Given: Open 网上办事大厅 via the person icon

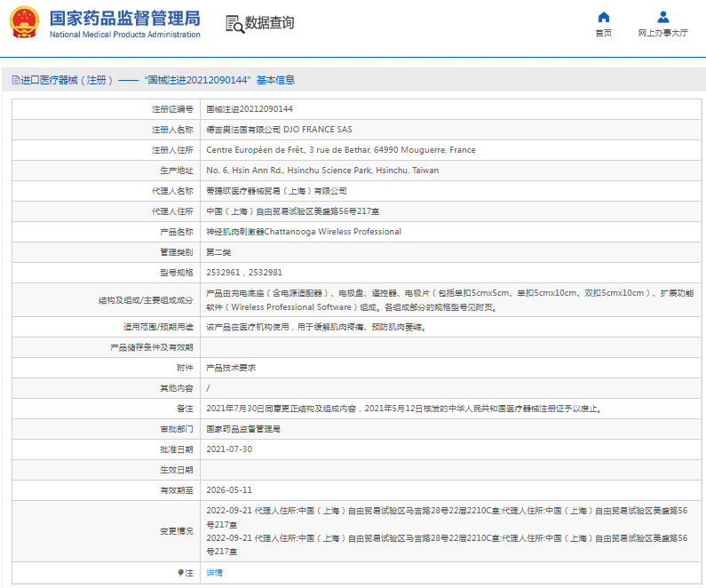Looking at the screenshot, I should [662, 17].
